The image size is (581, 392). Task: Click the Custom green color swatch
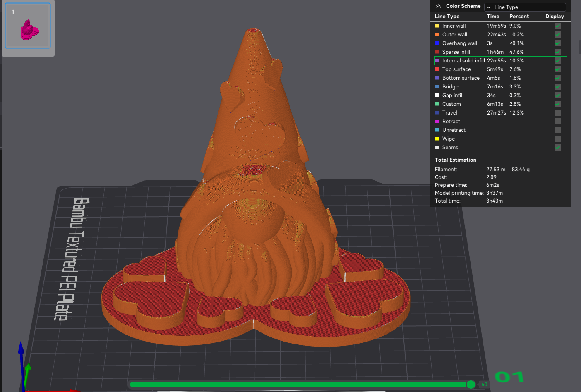[437, 104]
